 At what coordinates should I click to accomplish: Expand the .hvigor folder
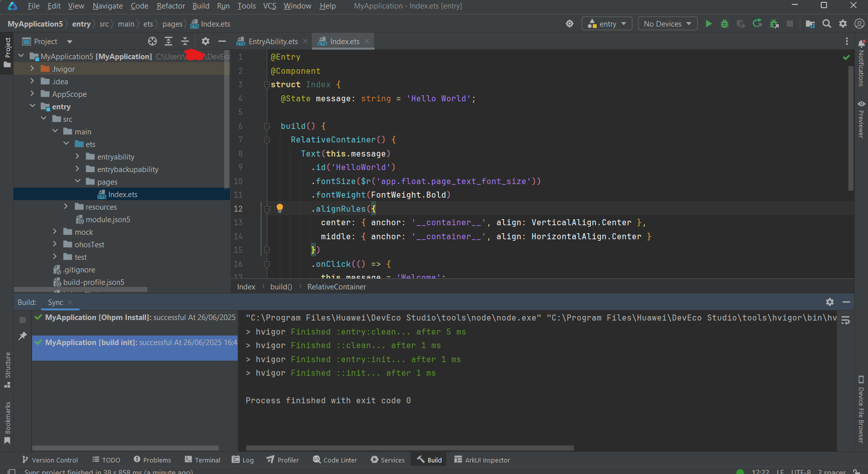pos(32,69)
